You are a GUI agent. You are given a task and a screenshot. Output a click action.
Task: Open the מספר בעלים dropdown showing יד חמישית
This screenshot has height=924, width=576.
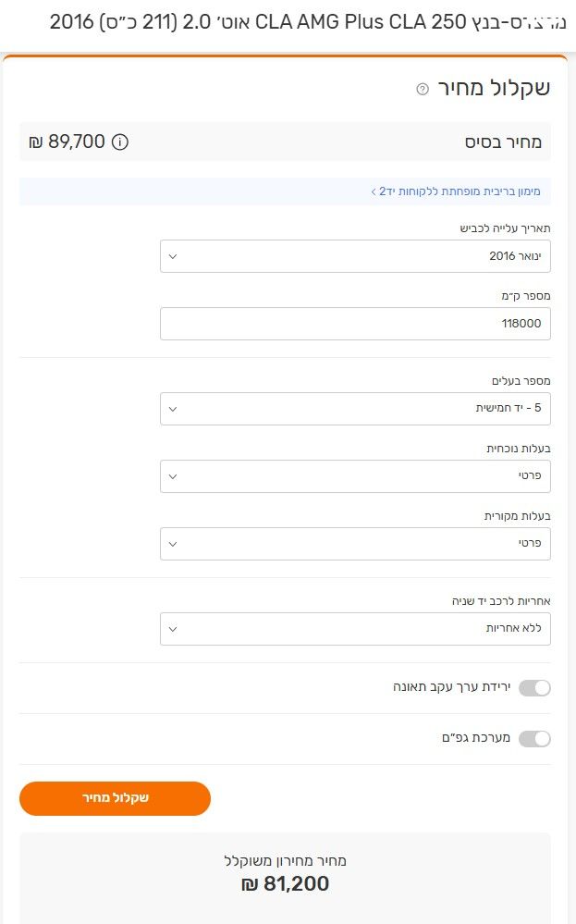point(356,408)
